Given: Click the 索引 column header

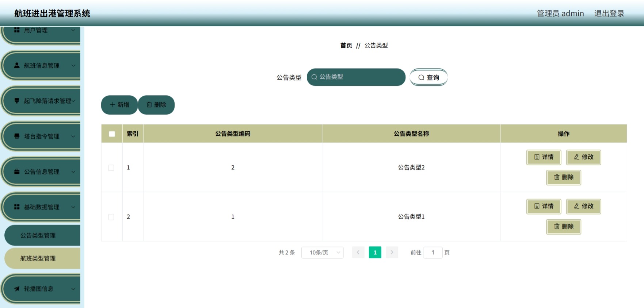Looking at the screenshot, I should coord(133,134).
